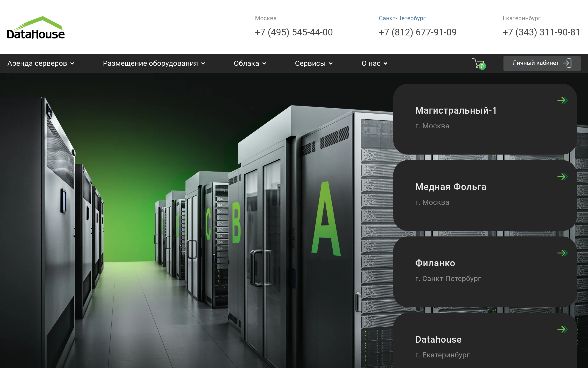Click г. Москва text under Магистральный-1
This screenshot has height=368, width=588.
click(x=432, y=126)
